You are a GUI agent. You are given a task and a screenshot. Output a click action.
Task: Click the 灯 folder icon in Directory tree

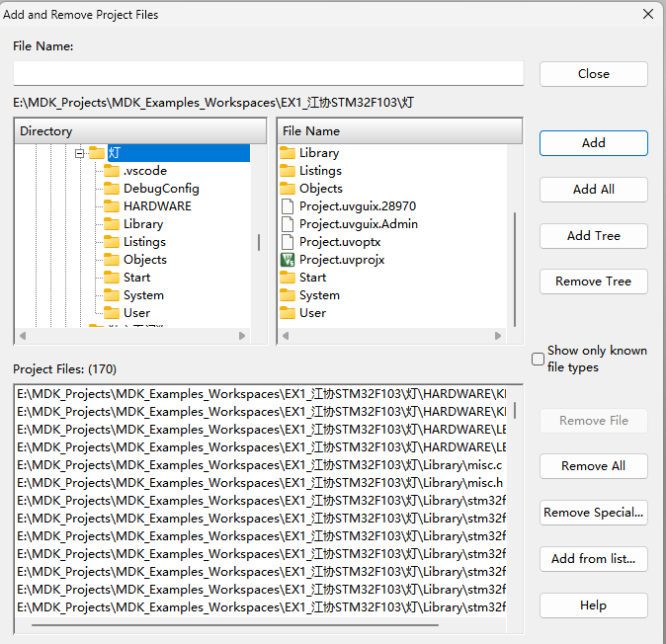pos(97,153)
